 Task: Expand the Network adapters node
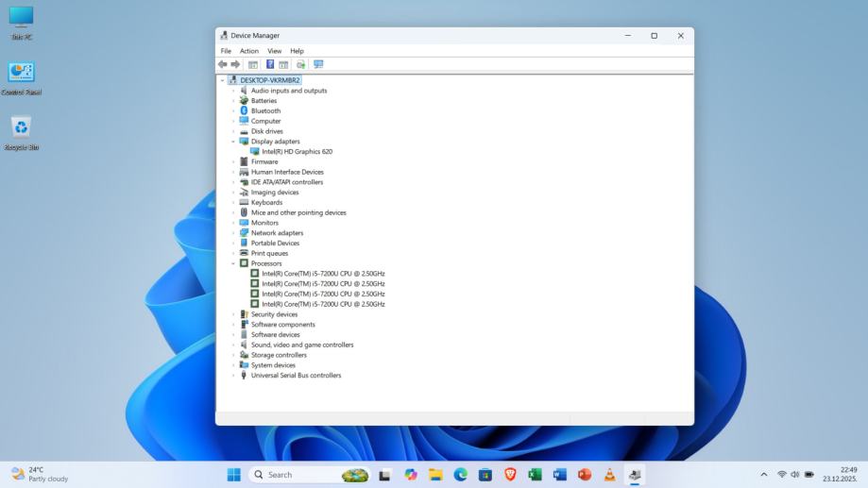point(233,233)
